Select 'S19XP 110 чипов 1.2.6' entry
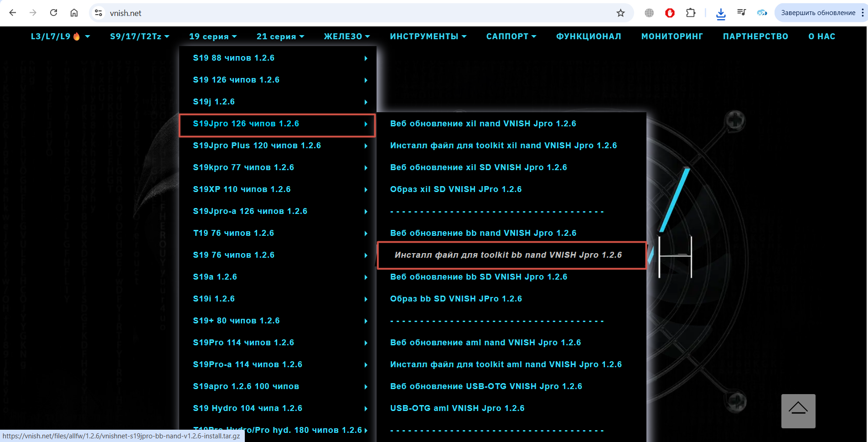The width and height of the screenshot is (868, 442). click(x=278, y=189)
